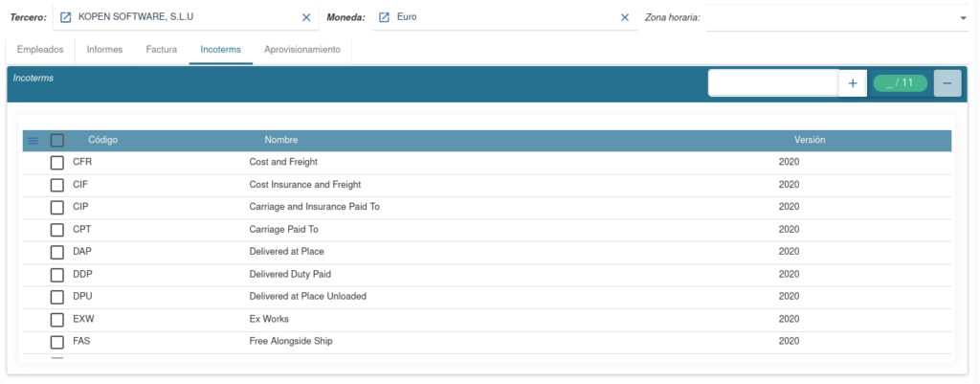Open the Tercero record link icon
This screenshot has width=980, height=384.
point(66,17)
